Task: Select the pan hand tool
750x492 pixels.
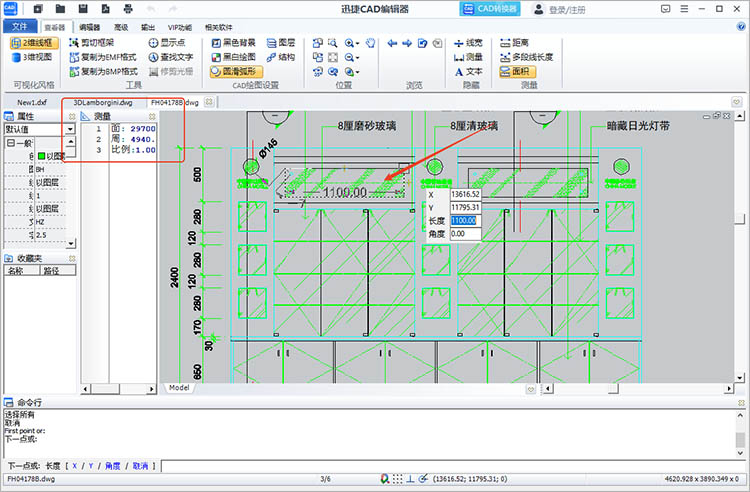Action: 371,43
